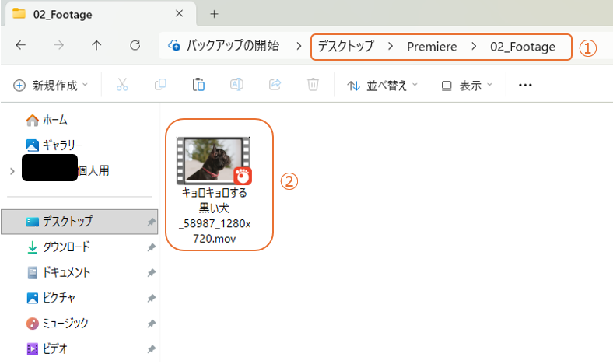
Task: Click バックアップの開始 in address bar
Action: pyautogui.click(x=224, y=47)
